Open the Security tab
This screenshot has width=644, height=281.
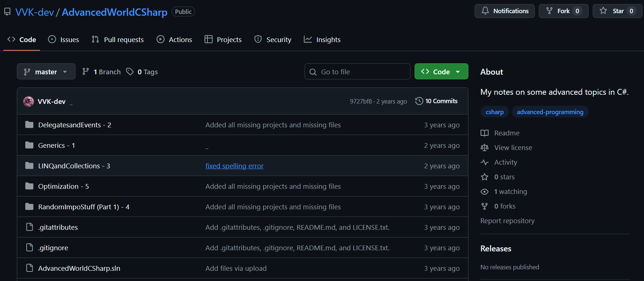coord(273,40)
